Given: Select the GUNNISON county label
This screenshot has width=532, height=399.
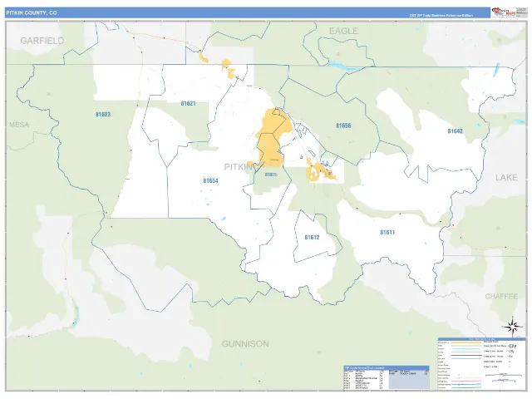Looking at the screenshot, I should 245,344.
